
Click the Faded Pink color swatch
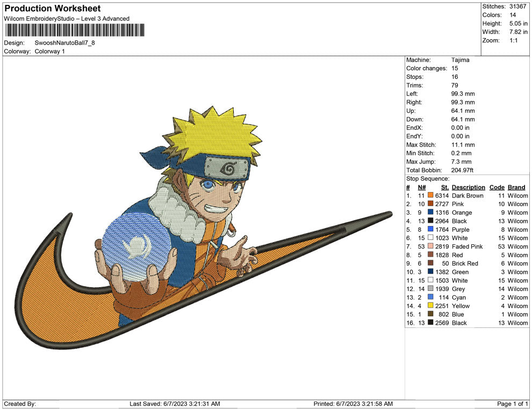click(x=430, y=246)
